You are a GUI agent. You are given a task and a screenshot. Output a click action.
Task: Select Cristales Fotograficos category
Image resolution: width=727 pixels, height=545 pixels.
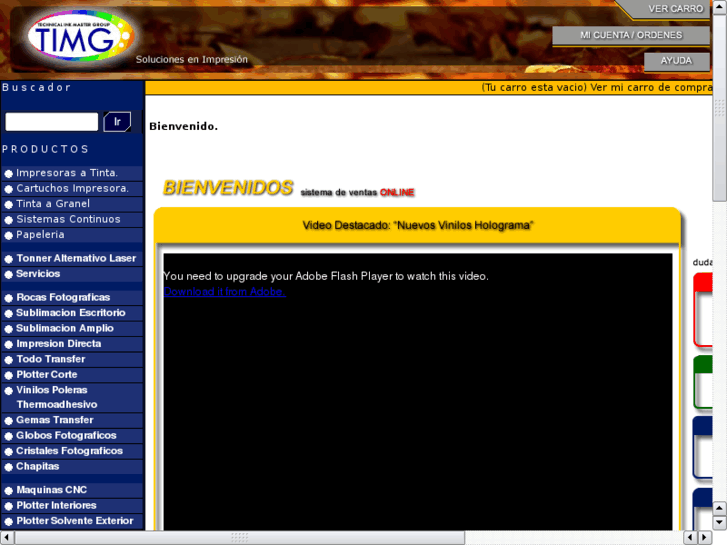coord(70,451)
